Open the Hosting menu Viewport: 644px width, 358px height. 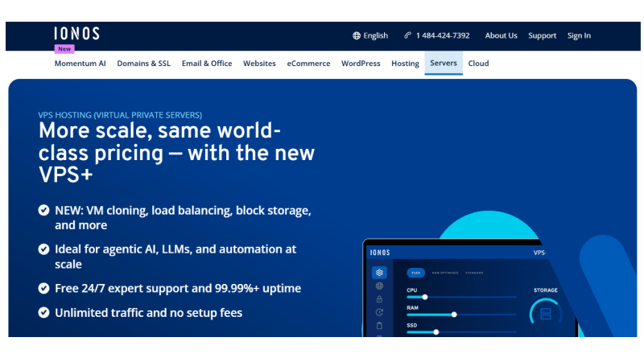click(x=405, y=64)
